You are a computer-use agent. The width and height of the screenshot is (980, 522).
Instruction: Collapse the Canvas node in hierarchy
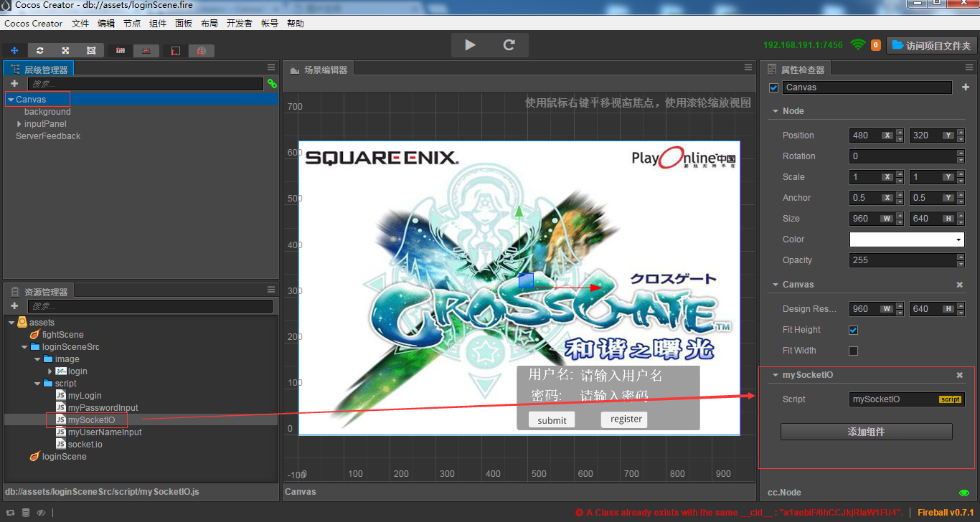(x=11, y=100)
